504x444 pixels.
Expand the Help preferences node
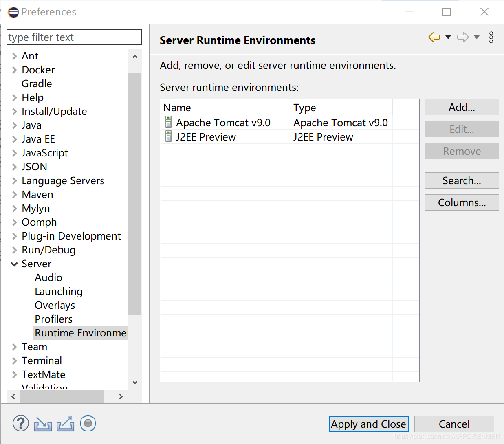coord(14,97)
